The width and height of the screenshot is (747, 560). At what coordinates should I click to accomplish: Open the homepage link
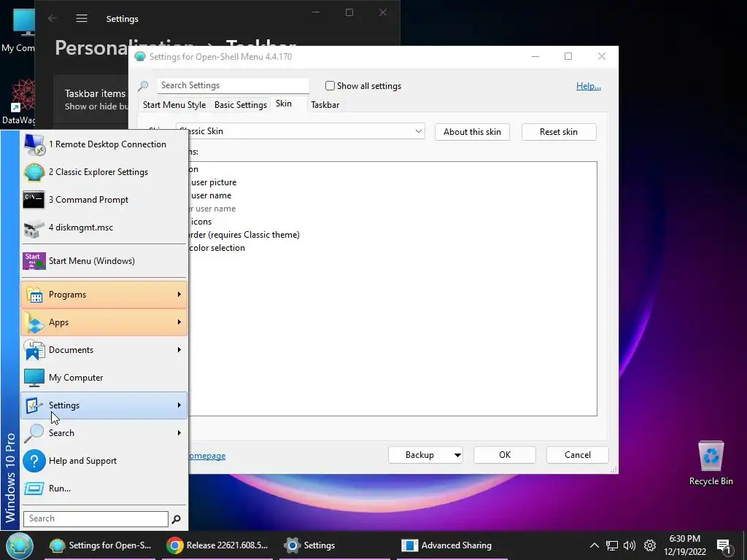click(207, 456)
